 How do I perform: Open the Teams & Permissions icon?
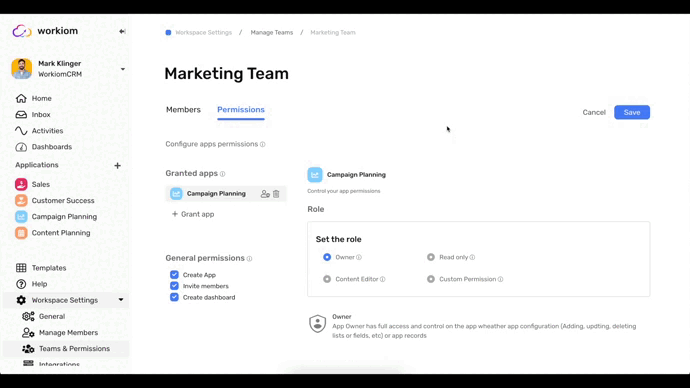28,348
